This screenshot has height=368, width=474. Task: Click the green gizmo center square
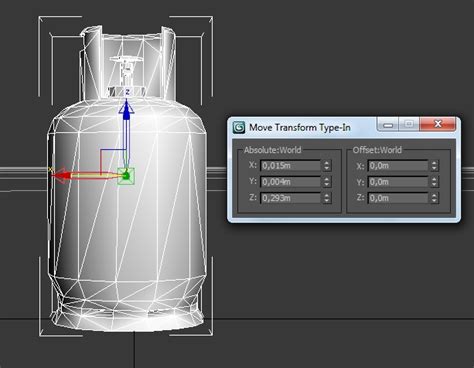126,176
